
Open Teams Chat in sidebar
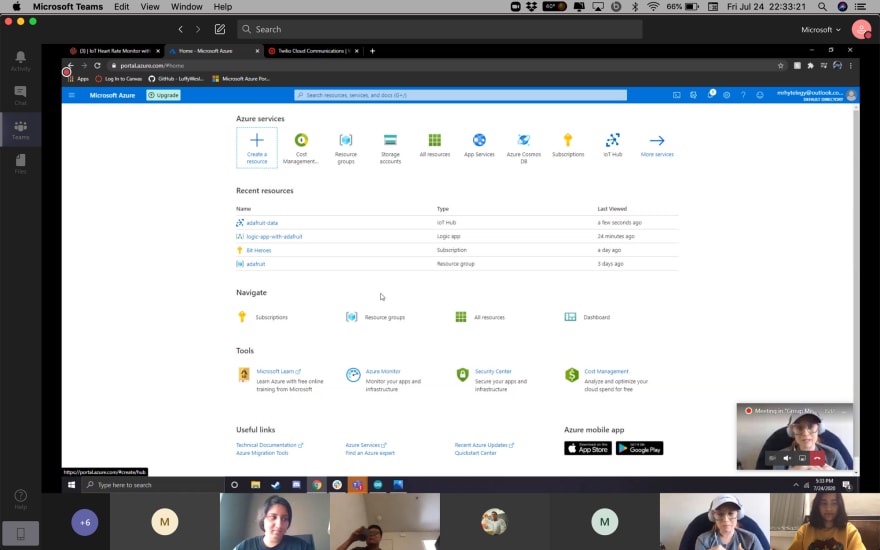(20, 95)
